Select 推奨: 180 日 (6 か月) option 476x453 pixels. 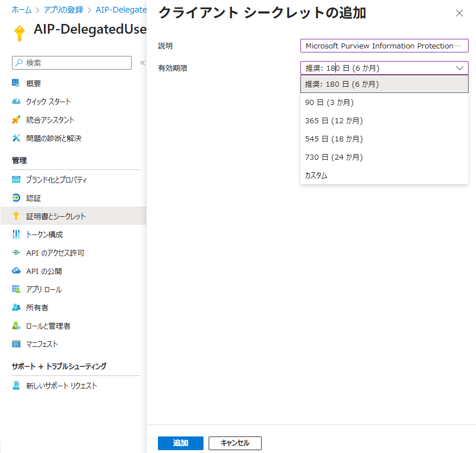384,84
